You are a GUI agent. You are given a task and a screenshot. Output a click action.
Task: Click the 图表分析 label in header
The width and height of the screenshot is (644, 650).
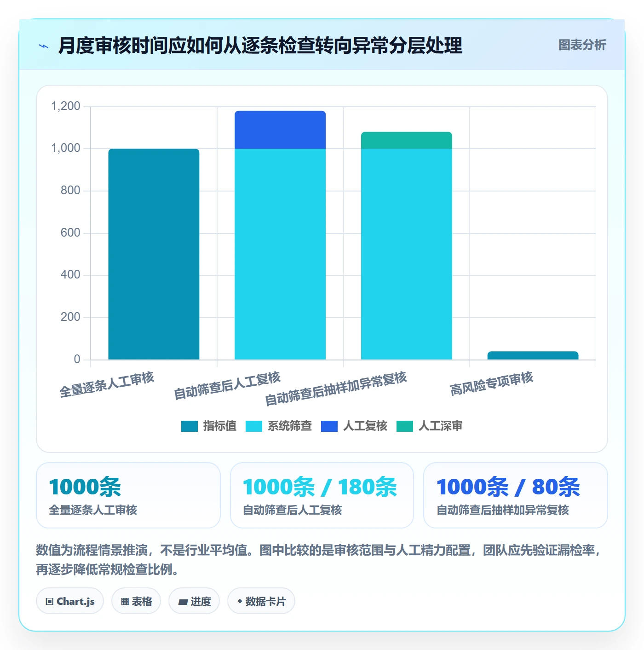(x=582, y=45)
